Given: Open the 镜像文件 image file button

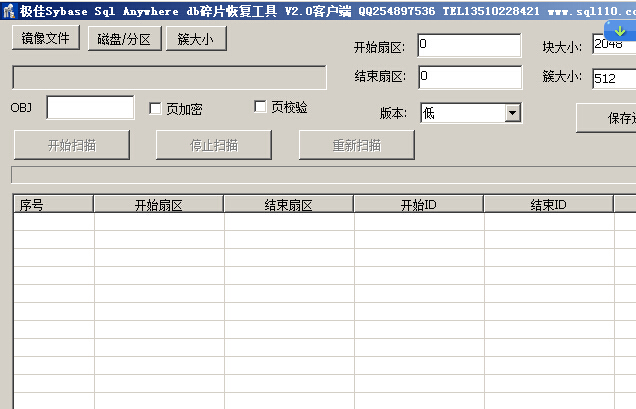Looking at the screenshot, I should (x=46, y=39).
